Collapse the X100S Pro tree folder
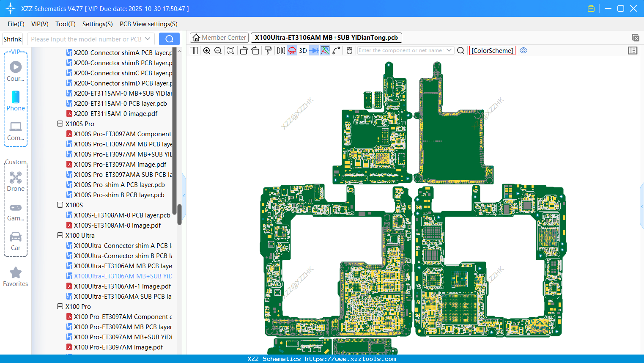Viewport: 644px width, 363px height. [60, 124]
